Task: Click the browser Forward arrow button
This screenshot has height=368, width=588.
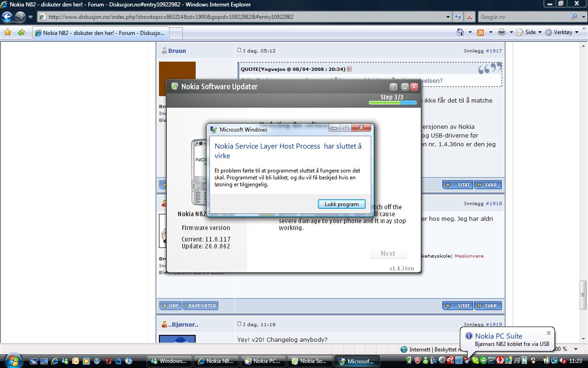Action: (x=20, y=17)
